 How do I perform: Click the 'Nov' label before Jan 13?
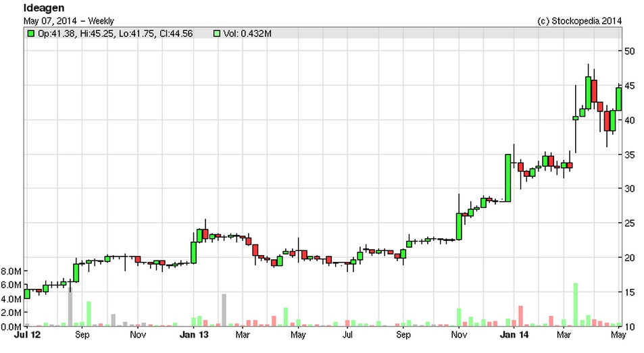(x=138, y=335)
